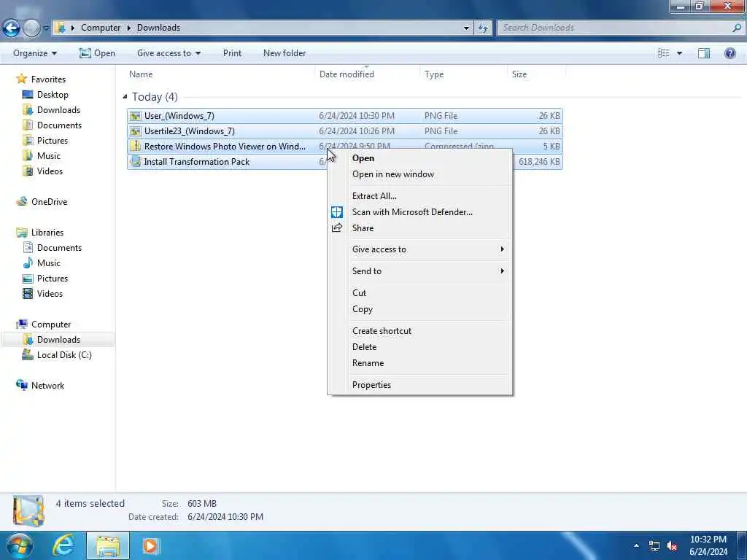Go back with the Back arrow button
This screenshot has height=560, width=747.
coord(11,28)
